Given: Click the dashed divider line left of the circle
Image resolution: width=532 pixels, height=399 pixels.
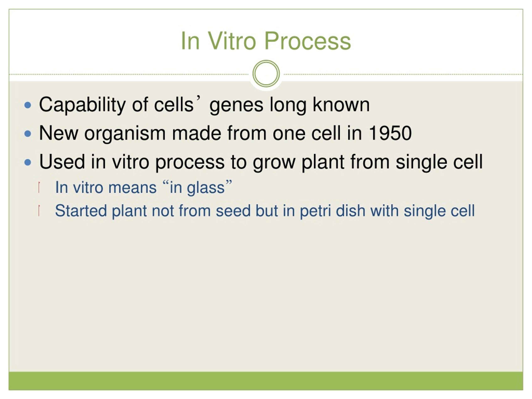Looking at the screenshot, I should click(129, 74).
